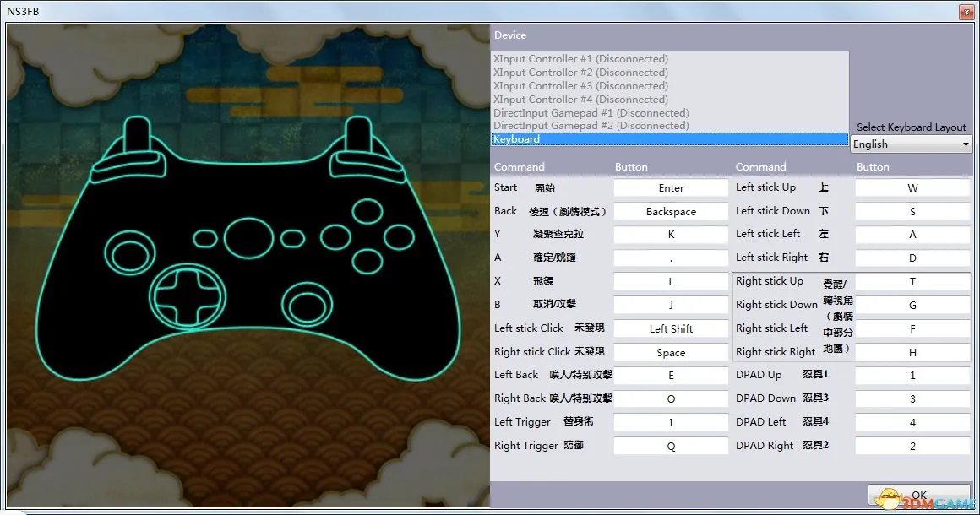The image size is (980, 515).
Task: Close the NS3FB configuration window
Action: [966, 11]
